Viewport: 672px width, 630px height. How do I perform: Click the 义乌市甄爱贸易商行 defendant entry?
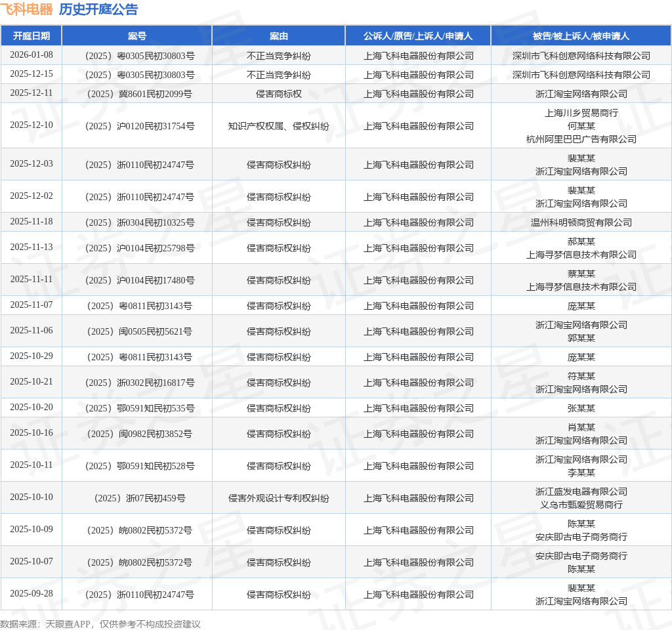point(581,505)
